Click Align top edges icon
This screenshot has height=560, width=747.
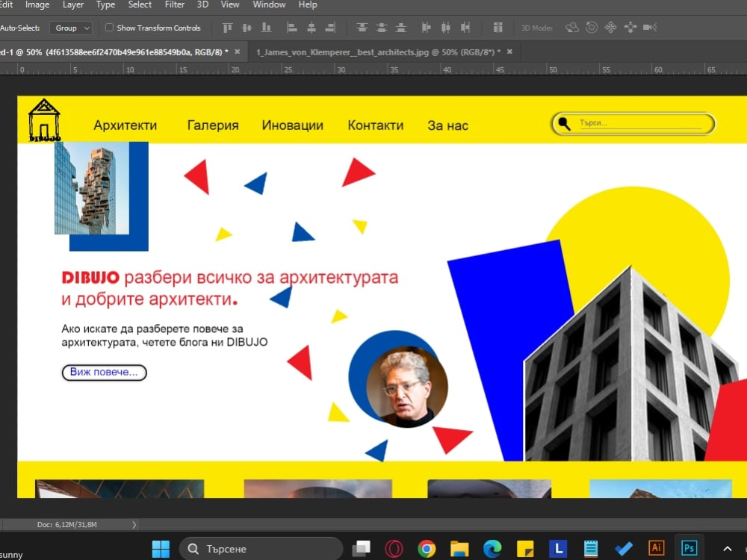pyautogui.click(x=227, y=28)
